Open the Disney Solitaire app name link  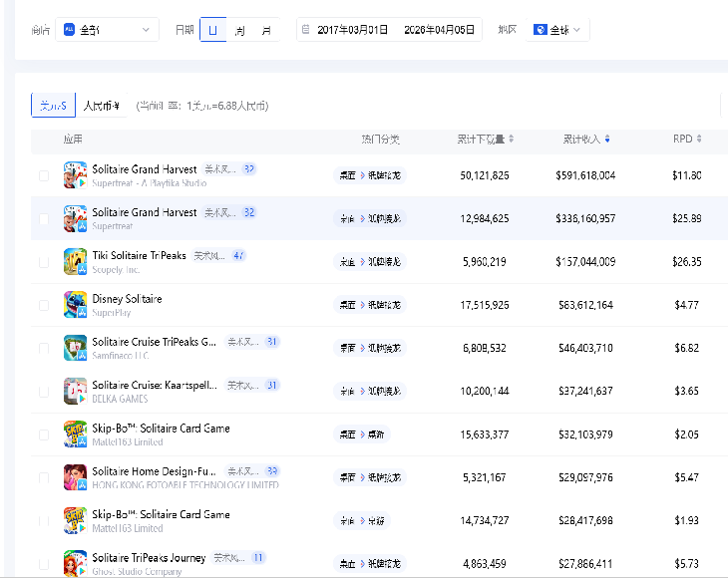pos(127,299)
